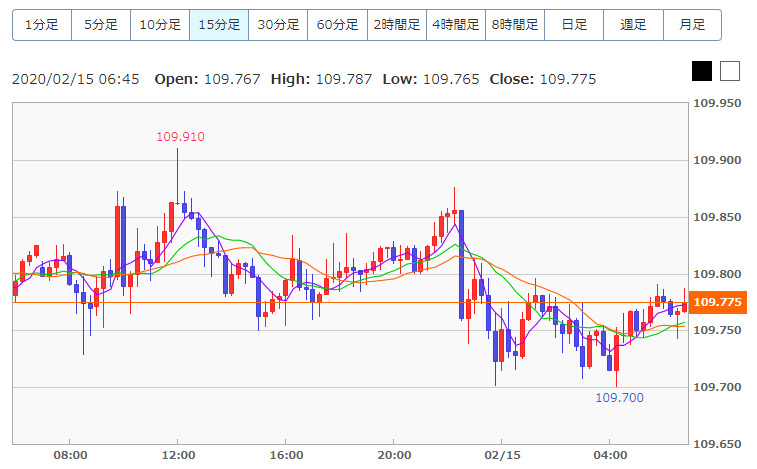Select the 5分足 timeframe tab
The image size is (757, 469).
[x=101, y=25]
